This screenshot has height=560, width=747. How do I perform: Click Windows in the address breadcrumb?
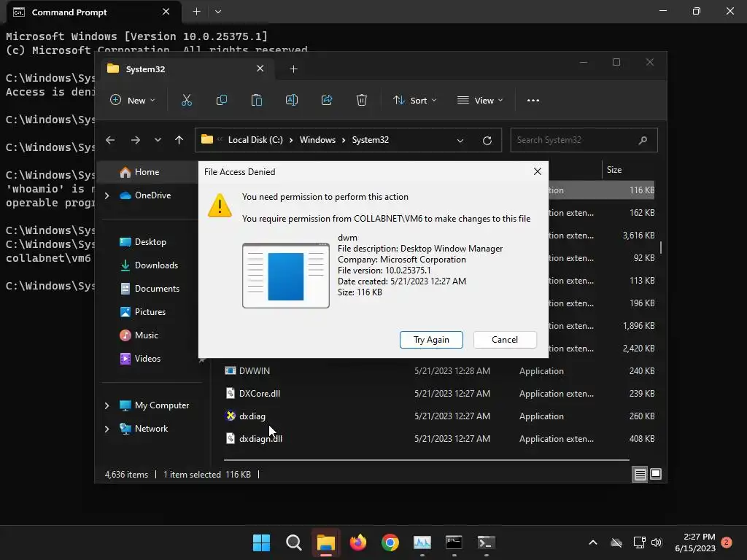[317, 140]
